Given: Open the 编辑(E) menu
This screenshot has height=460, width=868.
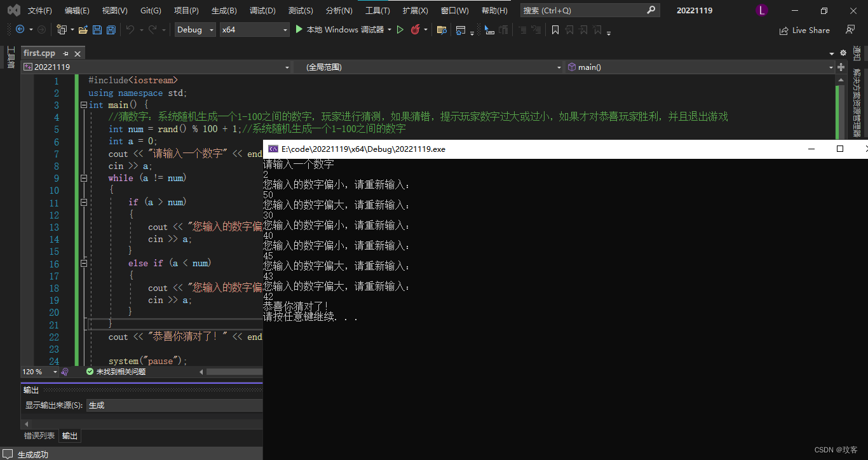Looking at the screenshot, I should point(77,10).
